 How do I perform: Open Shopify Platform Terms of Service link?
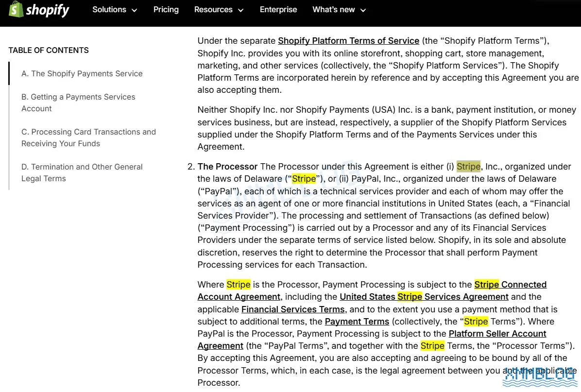348,41
